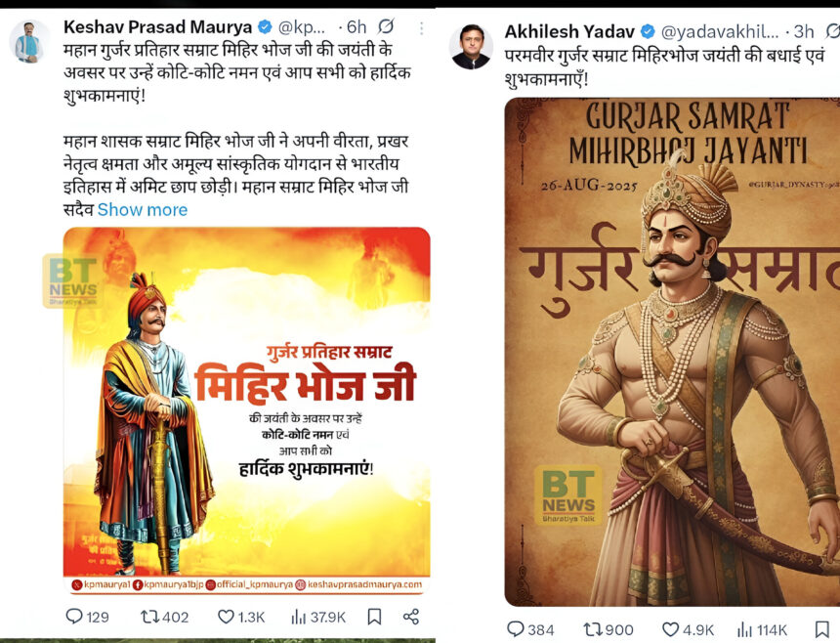Open Gurjar Samrat image in Akhilesh's tweet
Screen dimensions: 840x643
(x=674, y=352)
